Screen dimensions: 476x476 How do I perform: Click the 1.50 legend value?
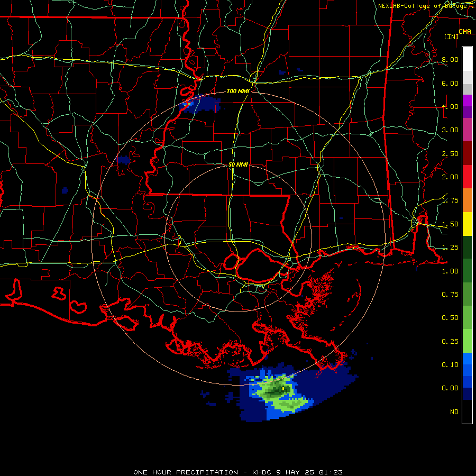click(x=450, y=224)
